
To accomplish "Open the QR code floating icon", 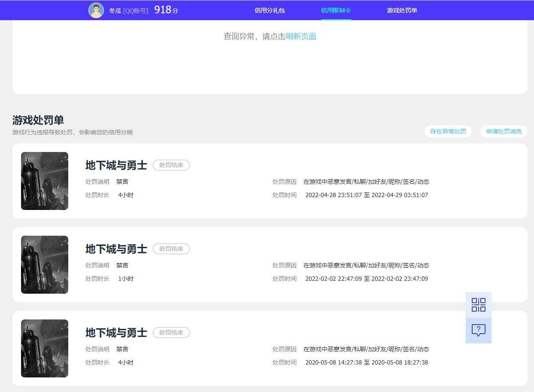I will tap(479, 305).
